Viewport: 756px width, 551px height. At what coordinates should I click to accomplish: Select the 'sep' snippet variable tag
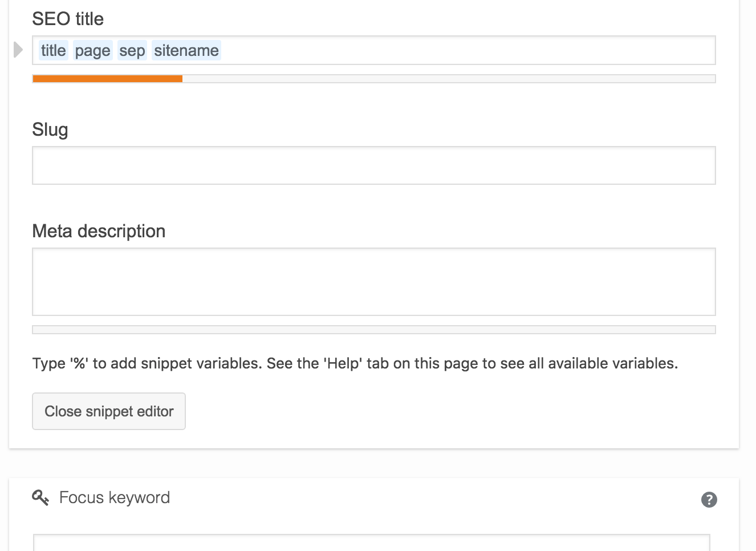(x=132, y=50)
